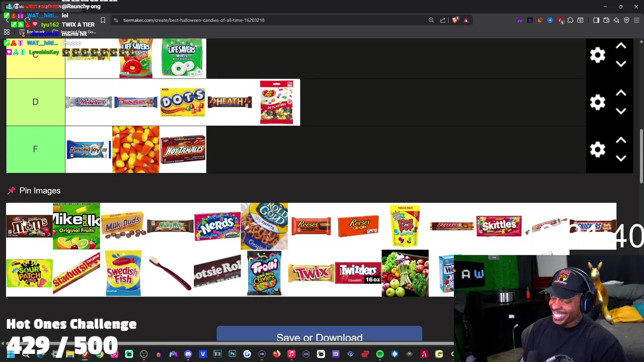Select the Ring Pop image
This screenshot has height=362, width=644.
(405, 226)
